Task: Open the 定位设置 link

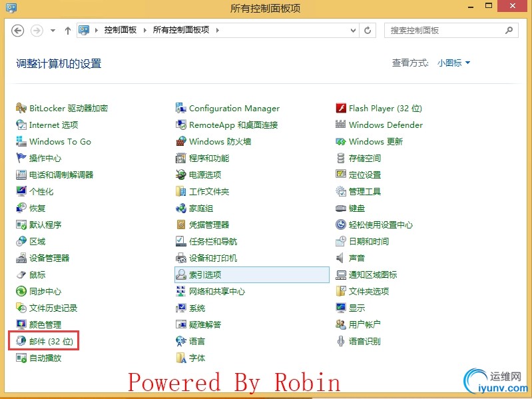Action: pos(365,175)
